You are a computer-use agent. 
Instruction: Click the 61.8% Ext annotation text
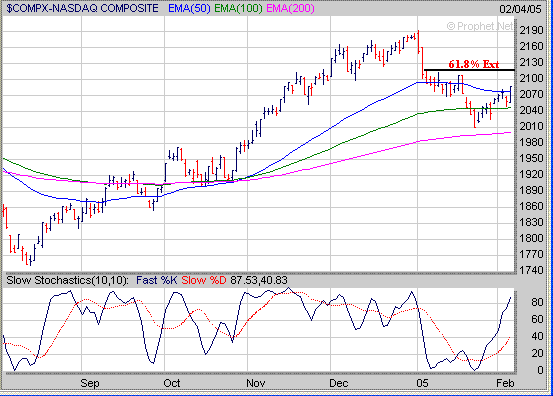[474, 64]
